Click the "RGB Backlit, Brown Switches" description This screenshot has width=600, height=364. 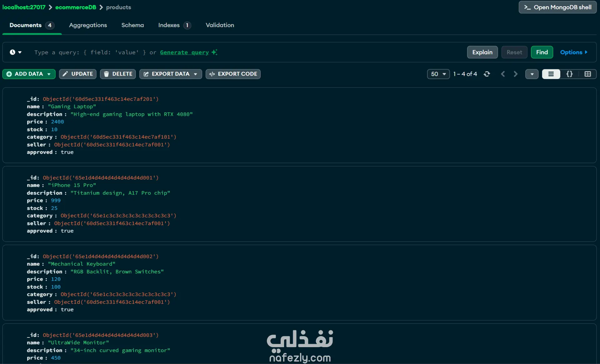coord(117,272)
